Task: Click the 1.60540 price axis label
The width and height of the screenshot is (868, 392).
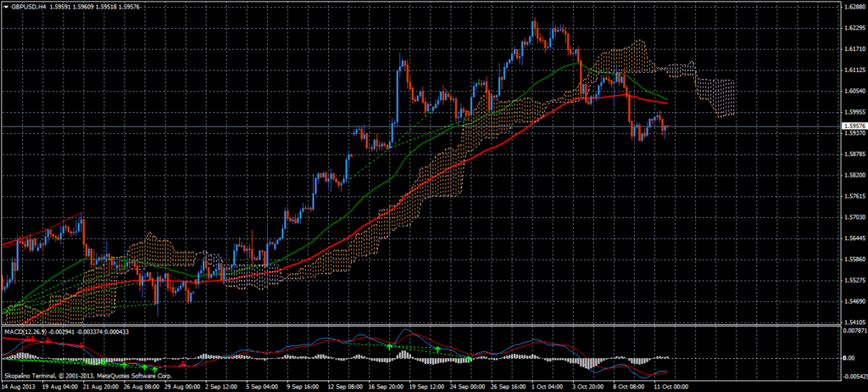Action: coord(851,91)
